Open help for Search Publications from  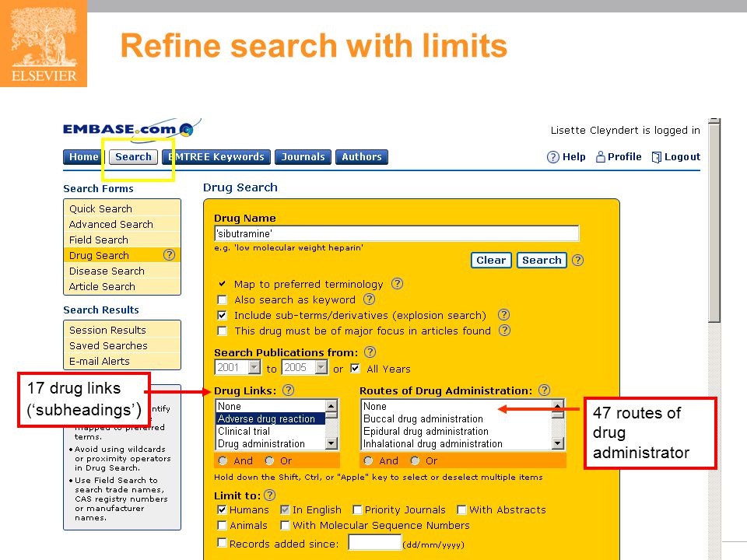coord(370,352)
